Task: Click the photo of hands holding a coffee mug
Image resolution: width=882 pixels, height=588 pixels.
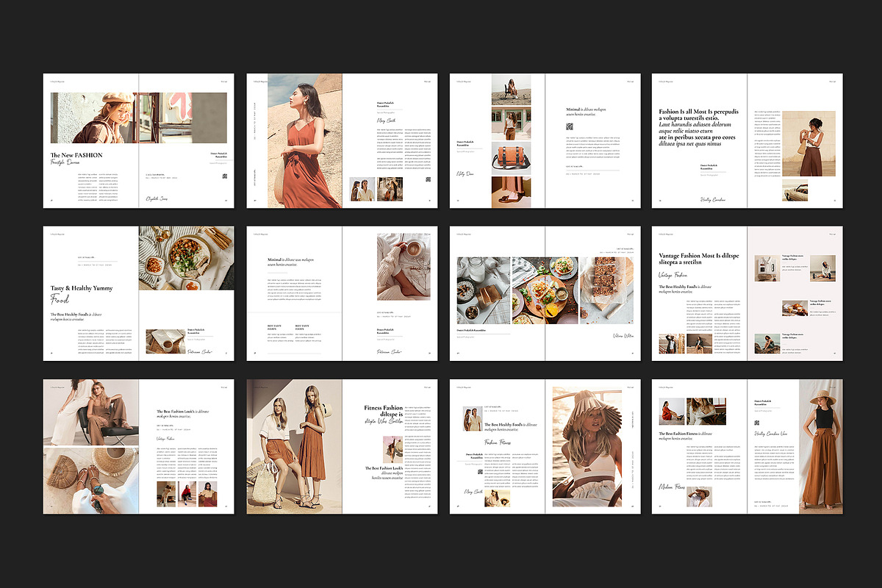Action: point(404,267)
